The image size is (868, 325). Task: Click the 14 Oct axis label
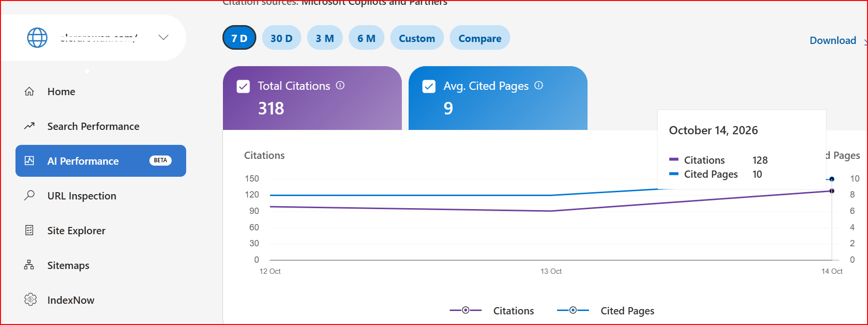[832, 271]
